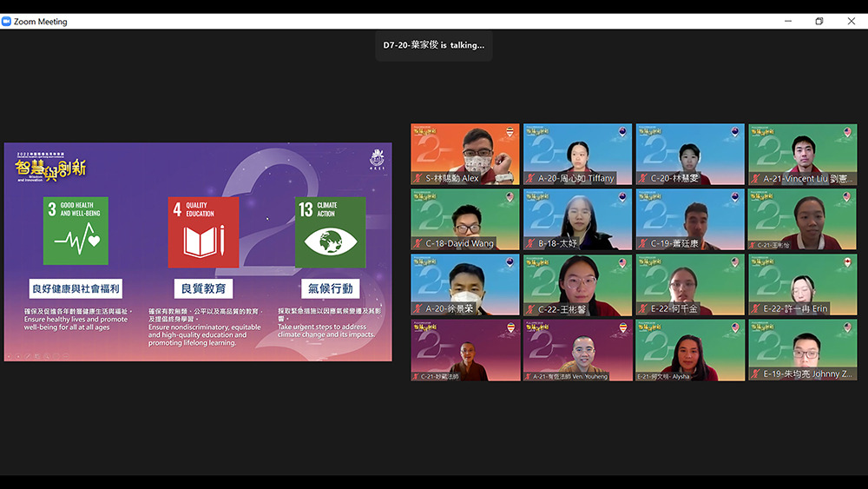Select Ven. Youheng's video tile
868x489 pixels.
[x=577, y=350]
